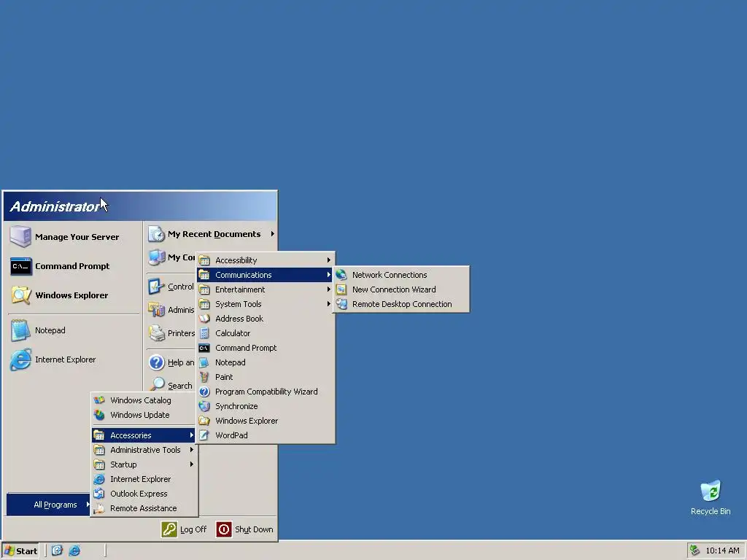This screenshot has height=560, width=747.
Task: Open Help and Support
Action: [x=171, y=362]
